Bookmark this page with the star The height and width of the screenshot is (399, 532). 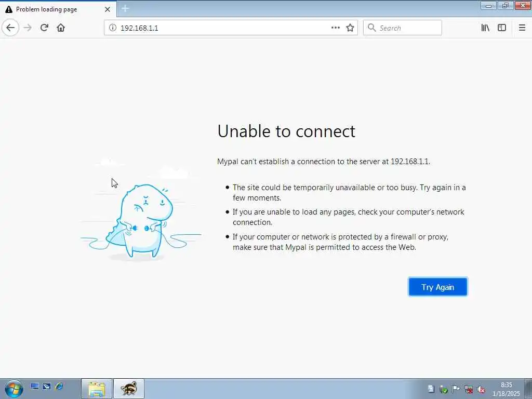point(350,28)
